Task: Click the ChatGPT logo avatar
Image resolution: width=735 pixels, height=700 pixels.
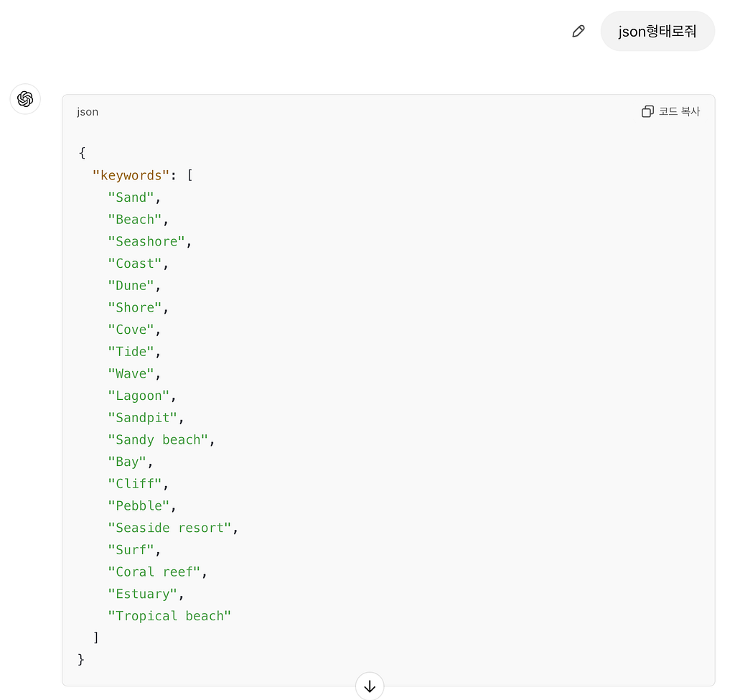Action: [x=25, y=99]
